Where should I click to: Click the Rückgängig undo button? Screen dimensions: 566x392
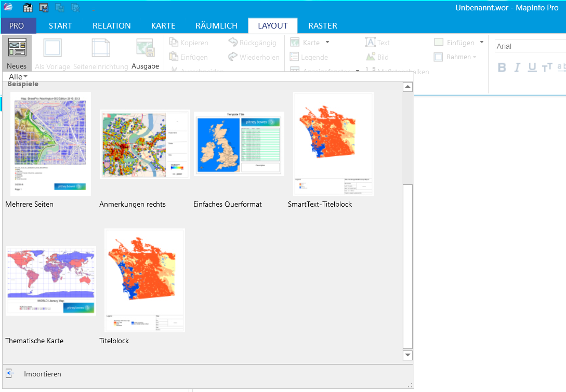(x=252, y=43)
